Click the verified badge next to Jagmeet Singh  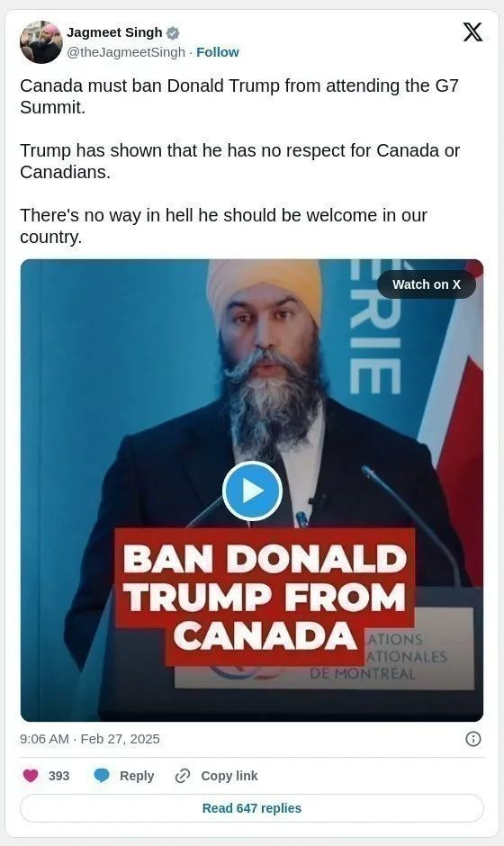pyautogui.click(x=172, y=33)
